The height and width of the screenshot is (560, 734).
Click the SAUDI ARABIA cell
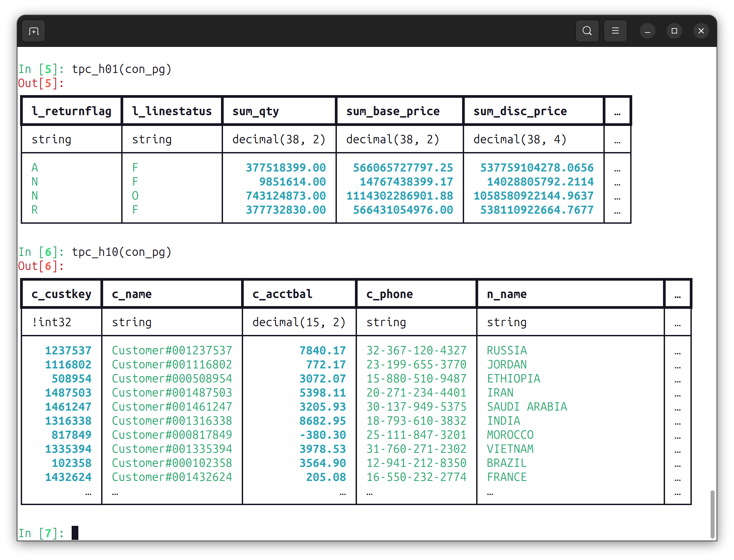pyautogui.click(x=526, y=407)
